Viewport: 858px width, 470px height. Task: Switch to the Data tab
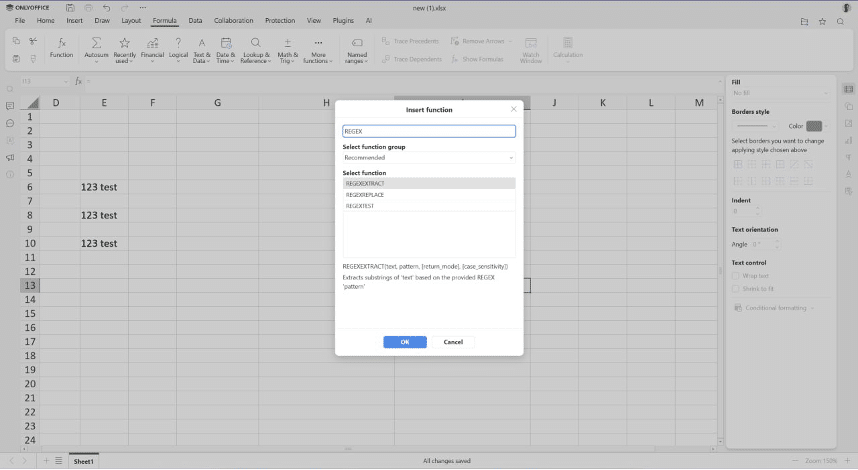pyautogui.click(x=195, y=20)
